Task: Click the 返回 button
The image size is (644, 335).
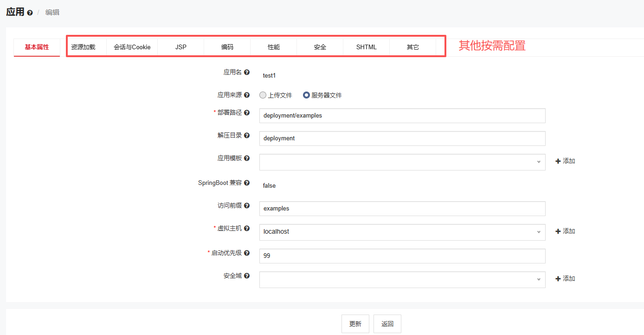Action: pos(387,324)
